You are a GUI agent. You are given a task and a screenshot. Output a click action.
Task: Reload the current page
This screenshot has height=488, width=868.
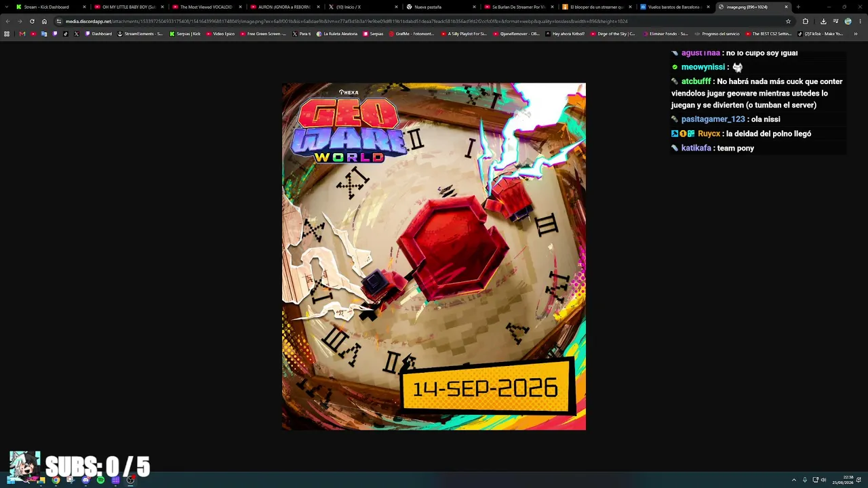[32, 21]
